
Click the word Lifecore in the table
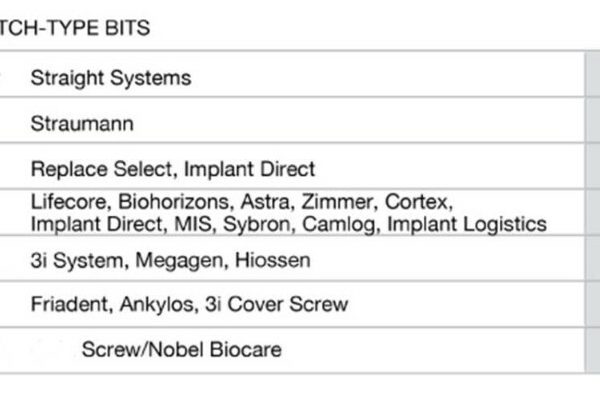pyautogui.click(x=62, y=201)
